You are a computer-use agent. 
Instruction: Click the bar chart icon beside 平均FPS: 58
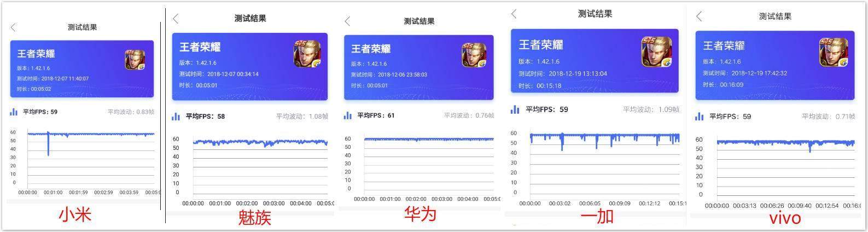(176, 117)
